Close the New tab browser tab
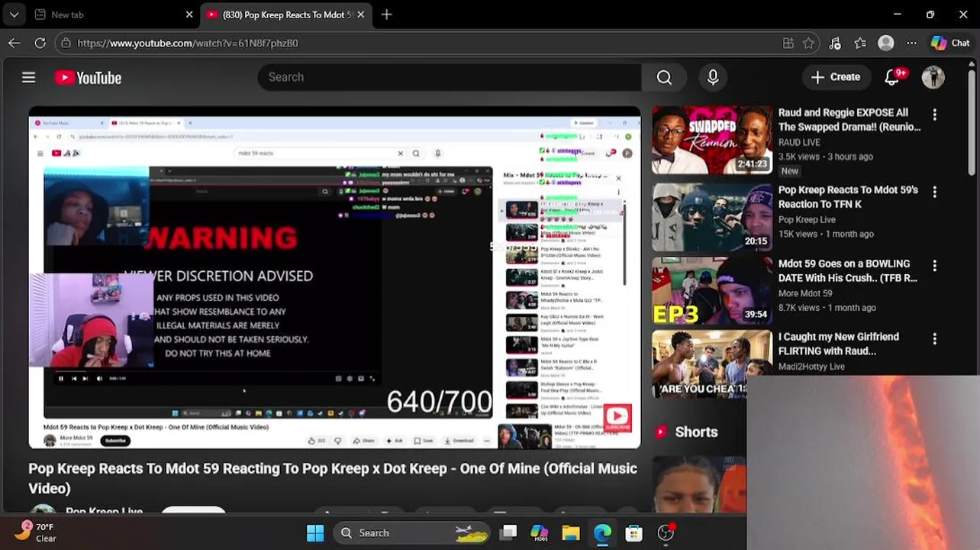This screenshot has width=980, height=550. click(x=189, y=15)
